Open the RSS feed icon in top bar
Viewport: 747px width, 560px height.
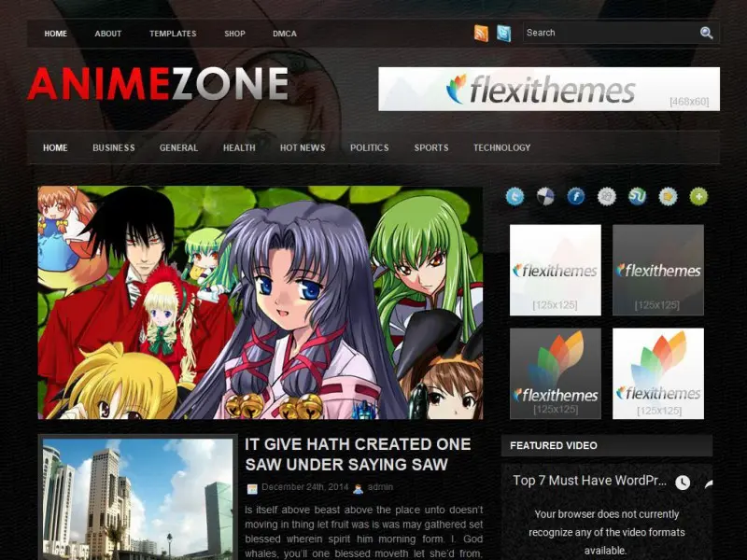481,34
